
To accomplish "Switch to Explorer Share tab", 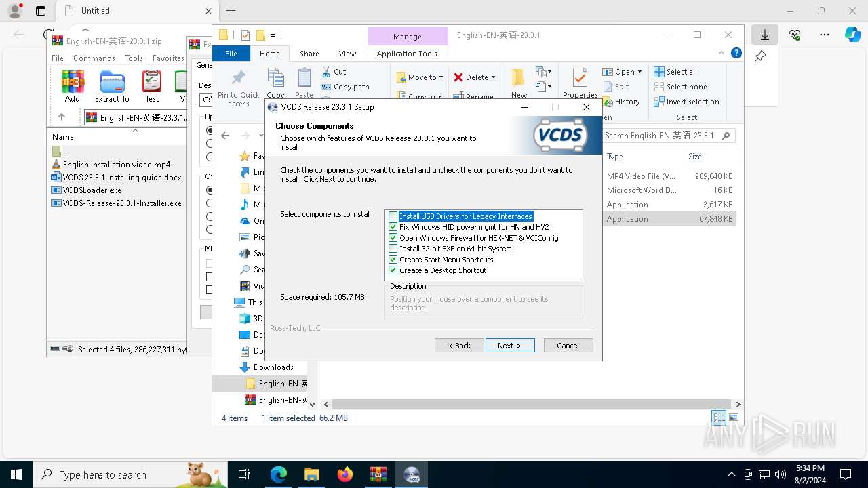I will pyautogui.click(x=309, y=54).
